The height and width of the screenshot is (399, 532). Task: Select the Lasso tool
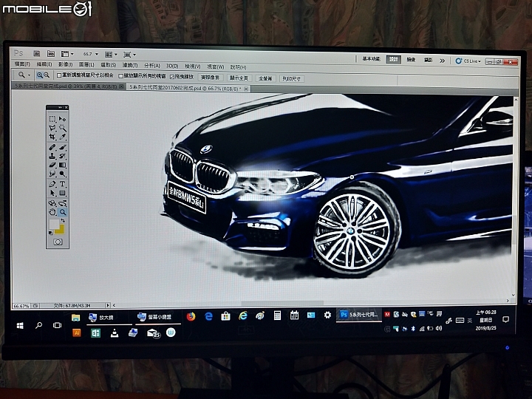pyautogui.click(x=52, y=128)
